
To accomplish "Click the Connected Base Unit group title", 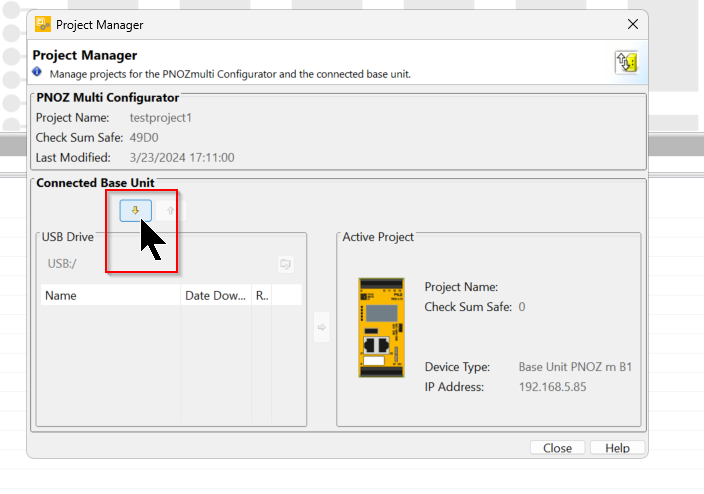I will (95, 183).
